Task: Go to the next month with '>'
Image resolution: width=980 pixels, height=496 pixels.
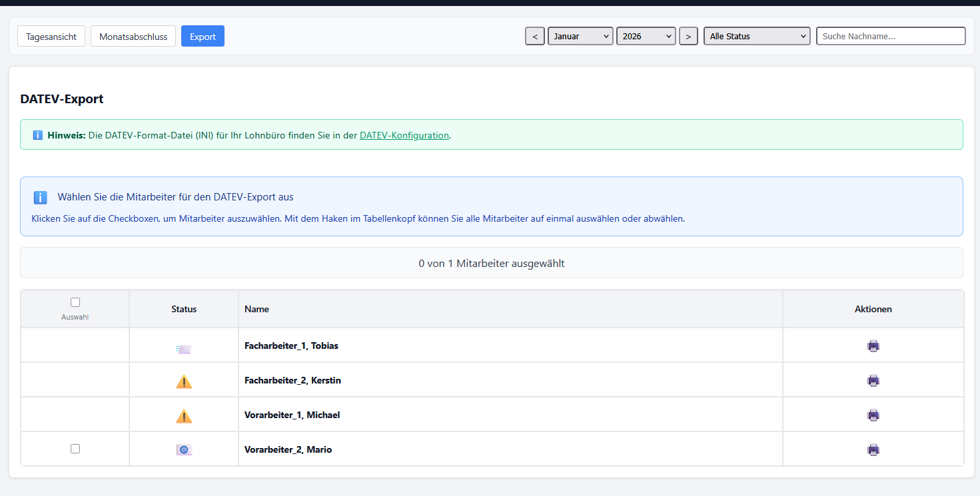Action: [688, 36]
